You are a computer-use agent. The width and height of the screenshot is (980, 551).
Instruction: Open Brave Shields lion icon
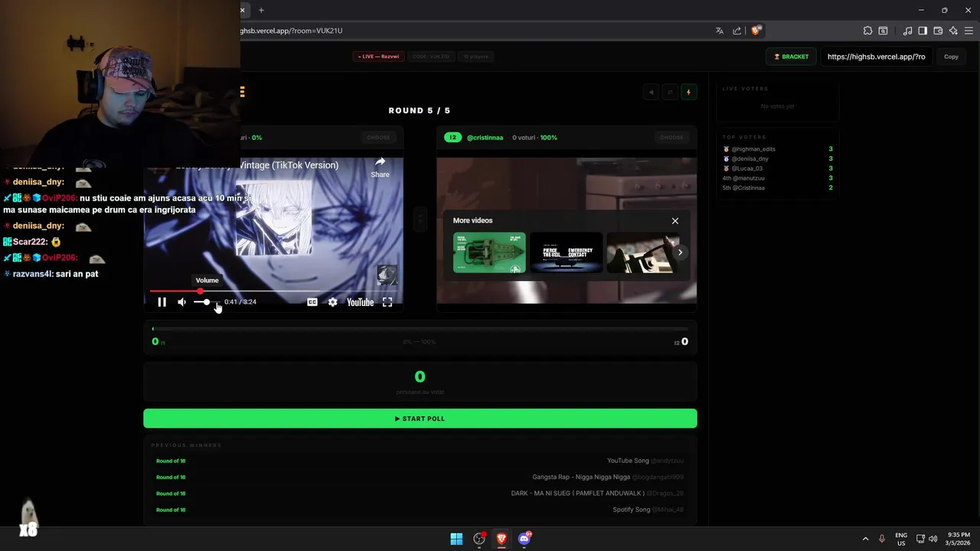(756, 31)
